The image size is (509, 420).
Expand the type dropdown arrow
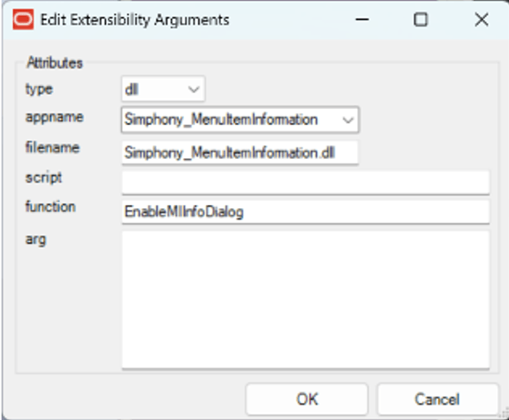tap(192, 90)
